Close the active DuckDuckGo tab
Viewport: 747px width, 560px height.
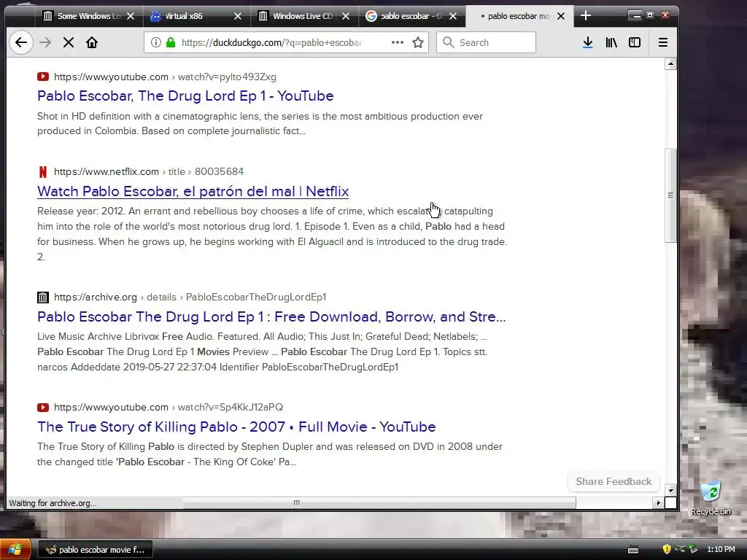pos(561,16)
